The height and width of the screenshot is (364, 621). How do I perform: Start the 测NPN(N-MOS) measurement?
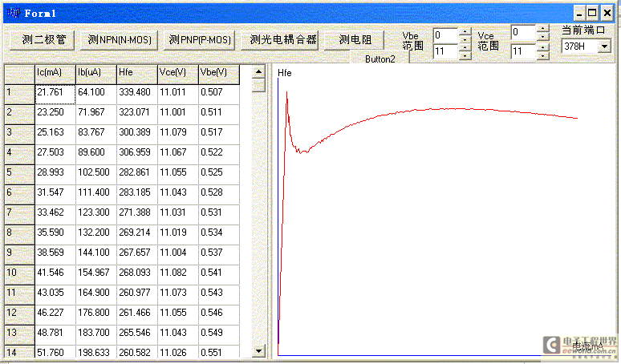[x=120, y=39]
